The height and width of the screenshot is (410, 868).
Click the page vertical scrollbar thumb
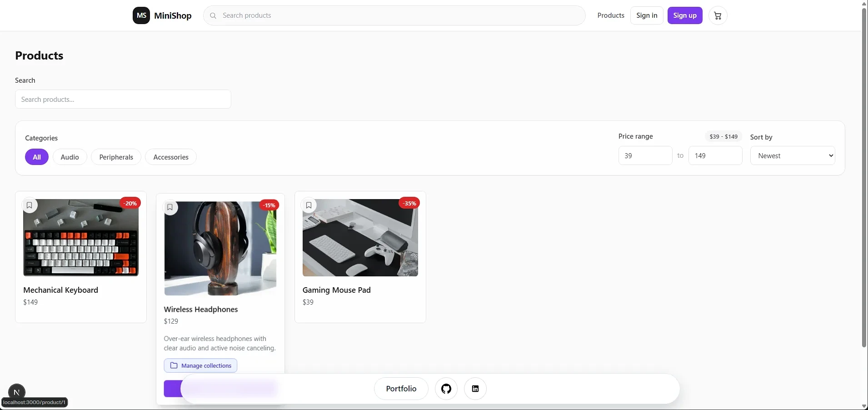[864, 177]
